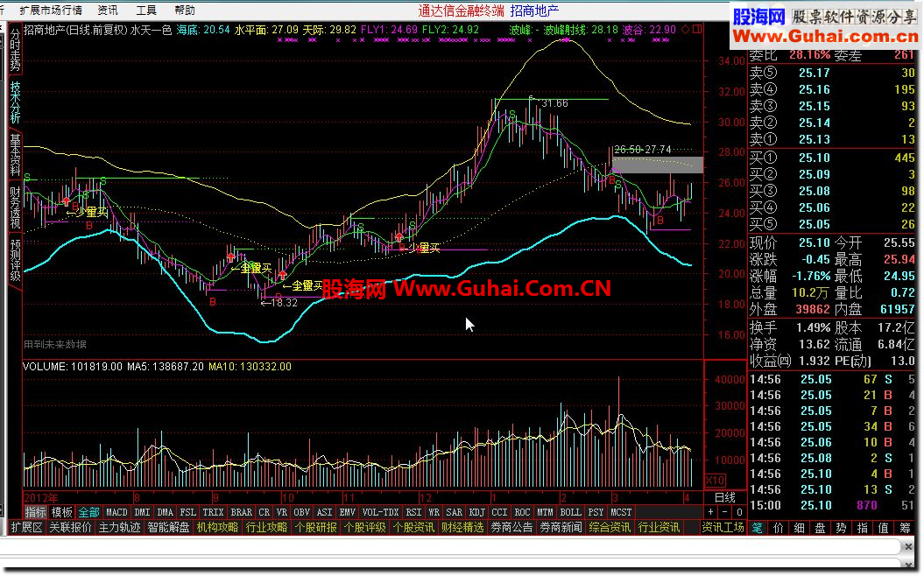This screenshot has width=924, height=576.
Task: Choose the BOLL indicator
Action: [x=570, y=512]
